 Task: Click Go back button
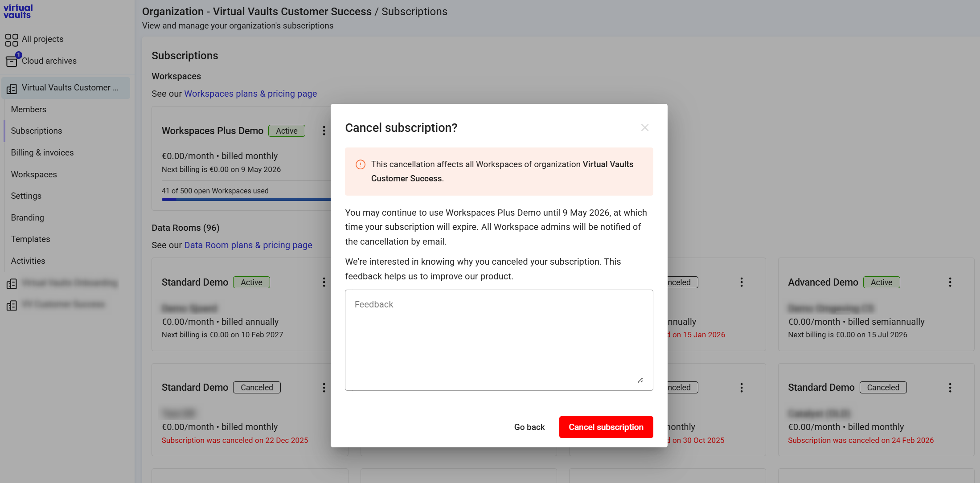tap(529, 427)
